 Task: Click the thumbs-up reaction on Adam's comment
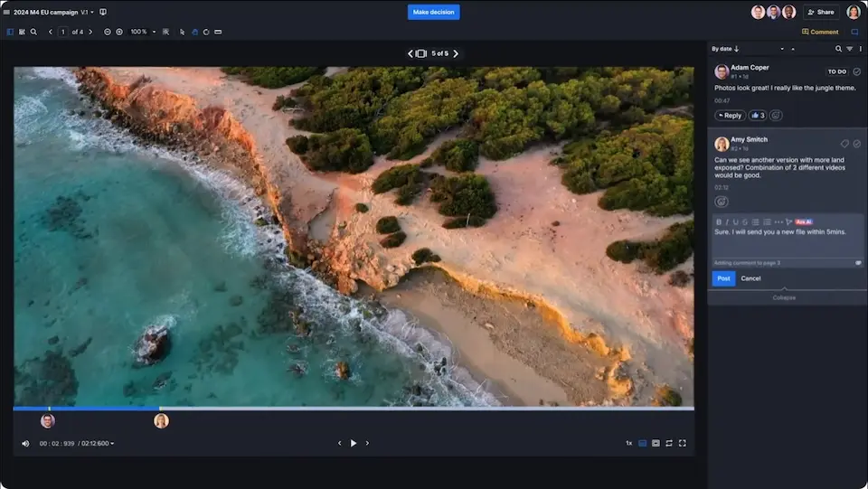coord(757,116)
